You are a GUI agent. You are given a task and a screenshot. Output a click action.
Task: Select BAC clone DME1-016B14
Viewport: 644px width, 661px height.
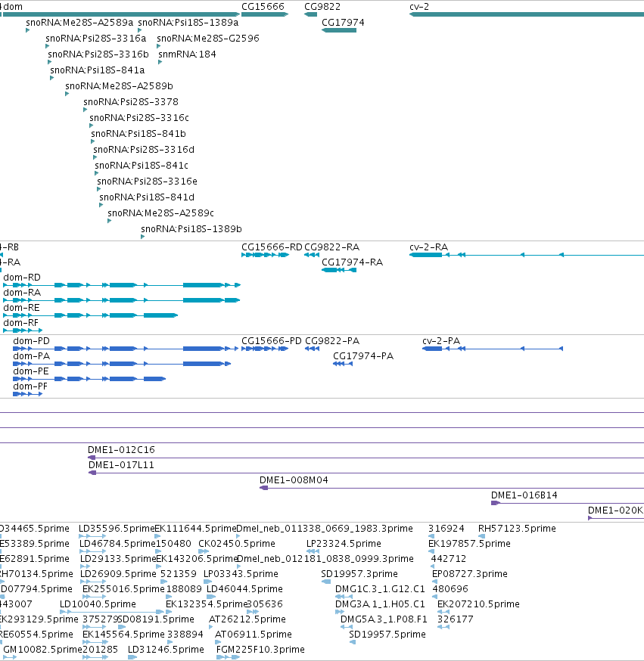[568, 503]
